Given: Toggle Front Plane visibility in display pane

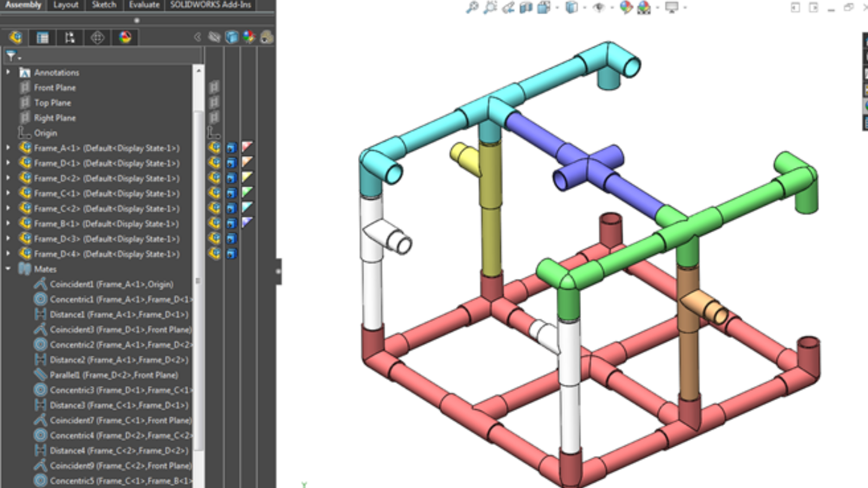Looking at the screenshot, I should point(214,87).
